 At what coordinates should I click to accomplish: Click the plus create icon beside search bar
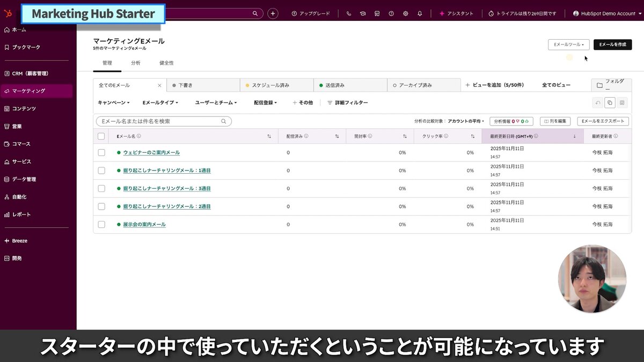pyautogui.click(x=273, y=13)
